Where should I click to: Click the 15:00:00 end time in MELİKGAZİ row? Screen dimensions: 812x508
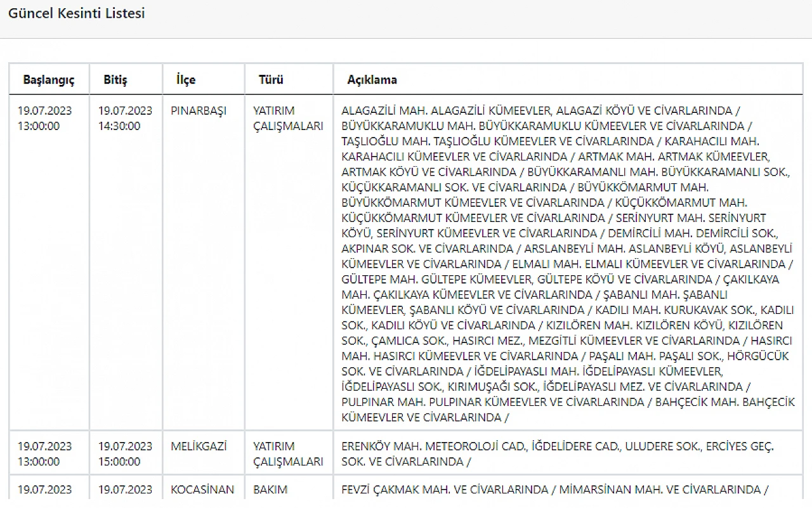pyautogui.click(x=119, y=462)
